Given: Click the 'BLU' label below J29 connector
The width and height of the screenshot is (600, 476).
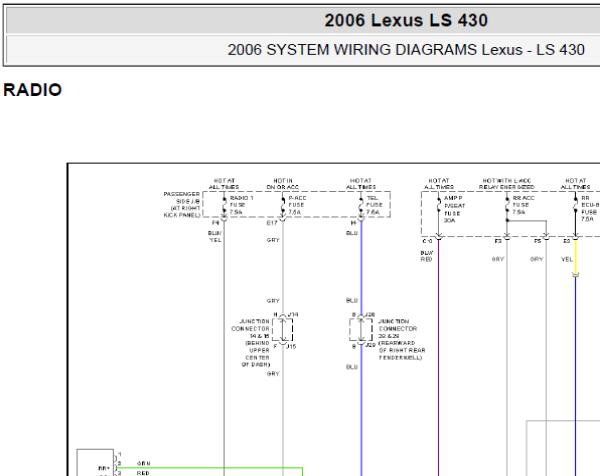Looking at the screenshot, I should point(352,367).
